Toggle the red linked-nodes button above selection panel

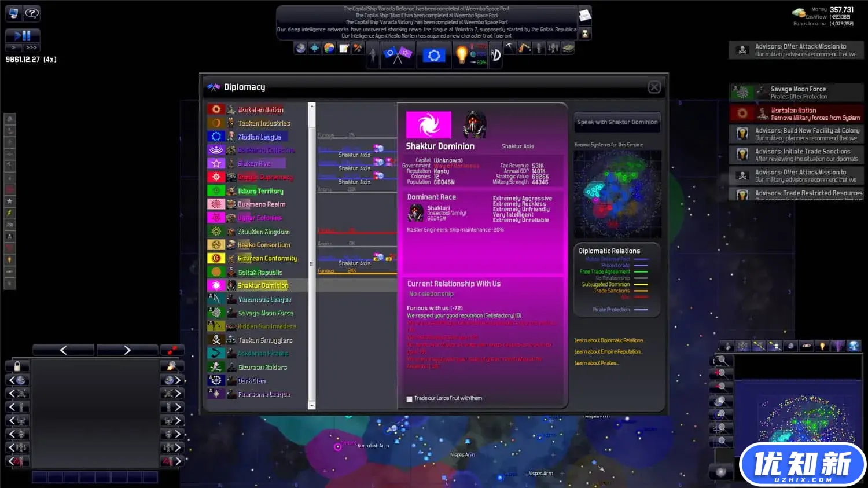172,350
